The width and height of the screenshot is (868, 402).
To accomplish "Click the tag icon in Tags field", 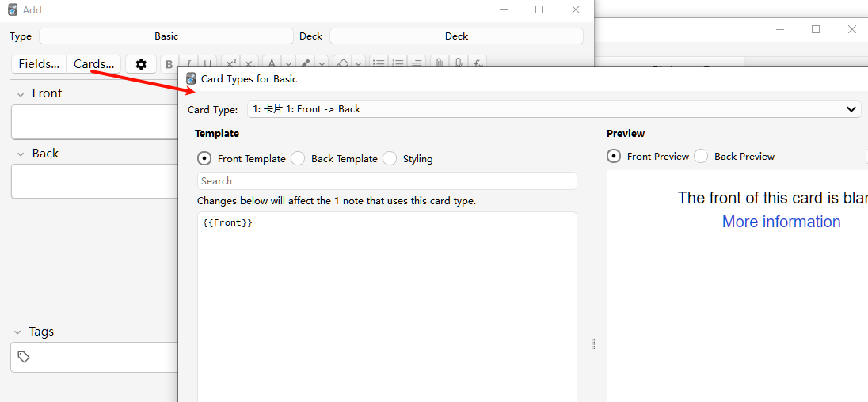I will (x=23, y=357).
